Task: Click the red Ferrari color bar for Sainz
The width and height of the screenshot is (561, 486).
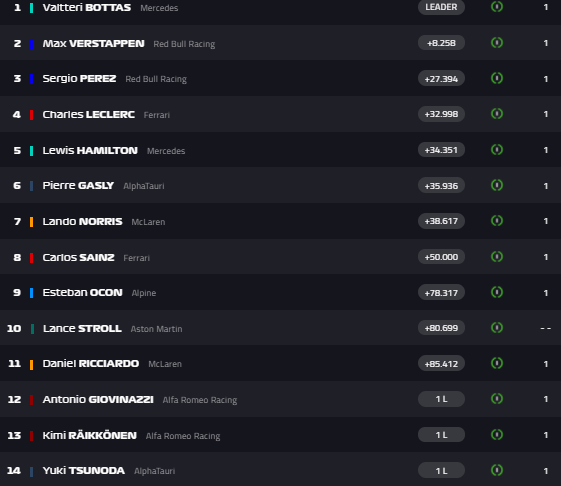Action: click(x=31, y=258)
